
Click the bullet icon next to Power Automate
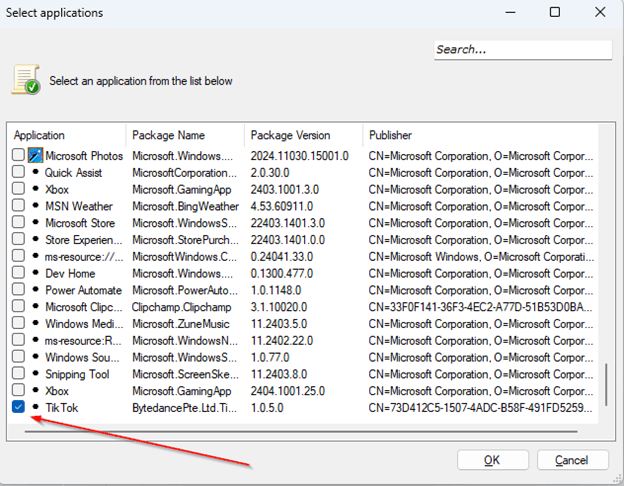coord(35,290)
